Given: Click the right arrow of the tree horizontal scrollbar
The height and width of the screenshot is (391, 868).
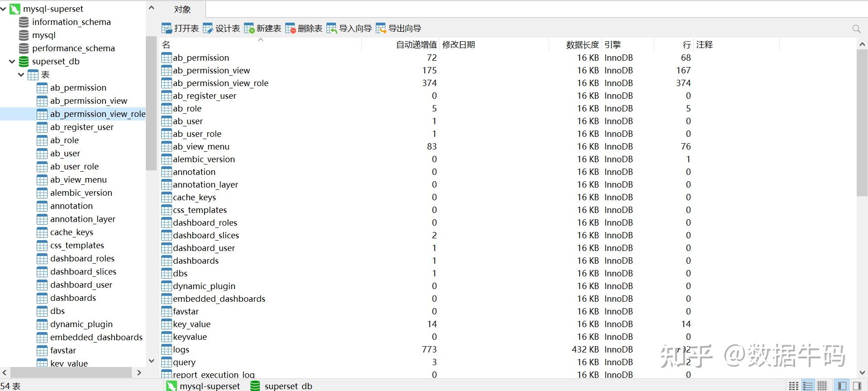Looking at the screenshot, I should 139,372.
